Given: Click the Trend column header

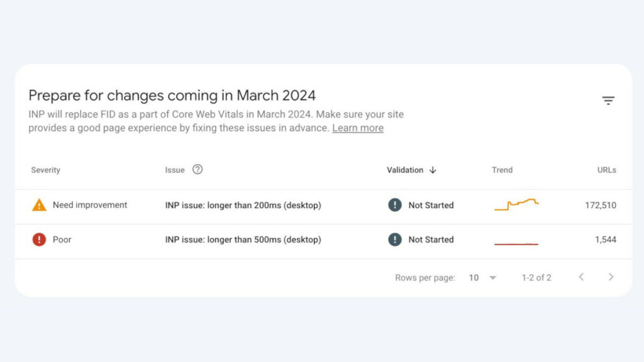Looking at the screenshot, I should 502,170.
